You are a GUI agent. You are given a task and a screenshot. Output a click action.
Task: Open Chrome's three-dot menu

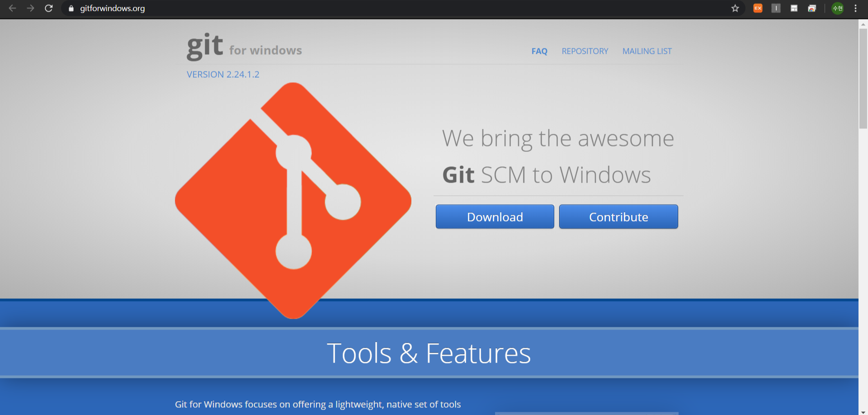point(855,8)
